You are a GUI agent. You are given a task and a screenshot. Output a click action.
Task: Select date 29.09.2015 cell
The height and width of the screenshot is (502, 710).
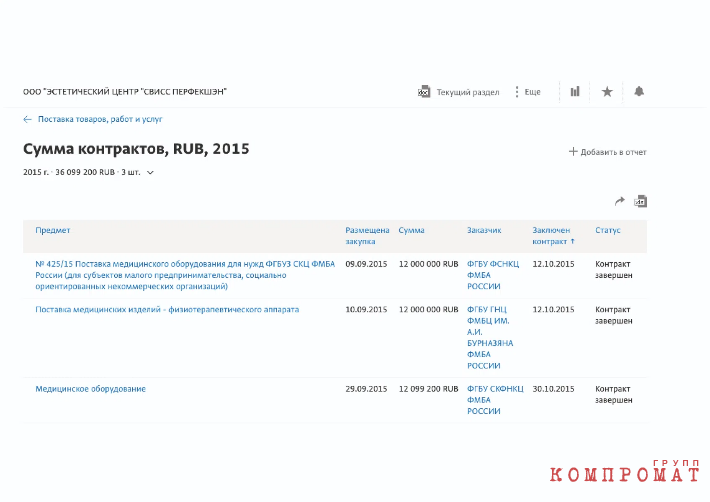(x=366, y=389)
